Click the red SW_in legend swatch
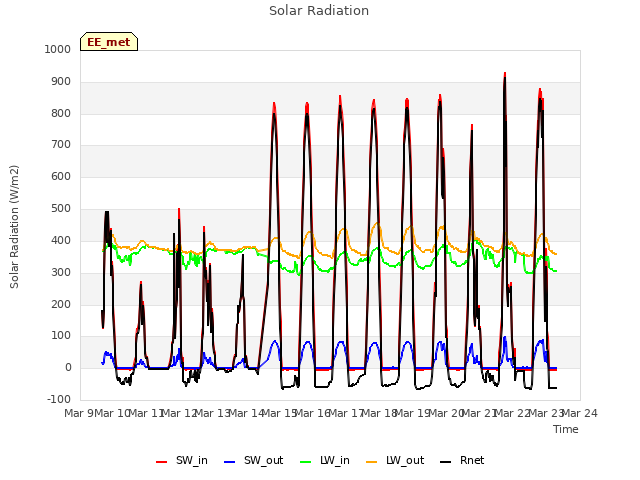The image size is (640, 480). click(162, 462)
